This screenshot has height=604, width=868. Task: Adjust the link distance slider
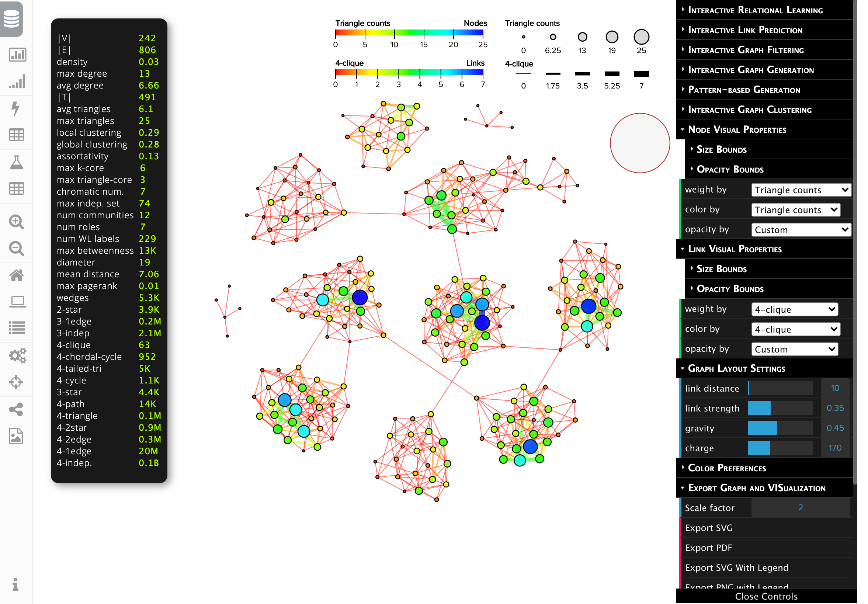tap(780, 388)
